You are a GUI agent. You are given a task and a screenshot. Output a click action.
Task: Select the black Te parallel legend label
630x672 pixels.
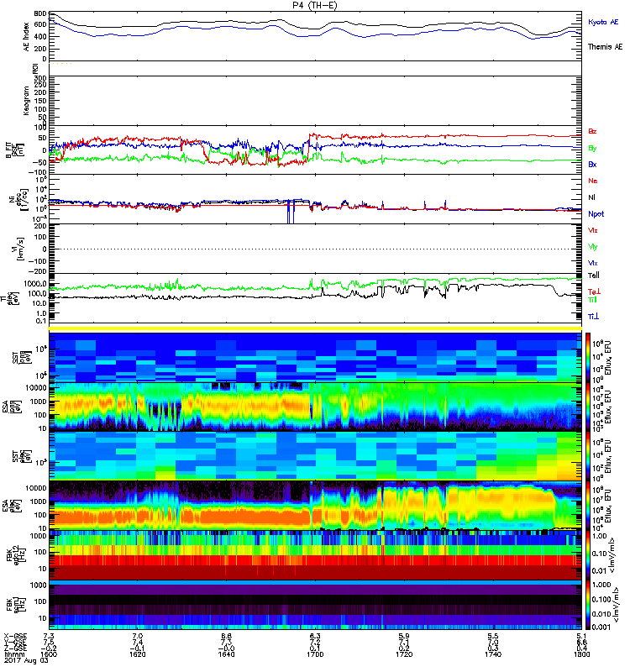[594, 276]
